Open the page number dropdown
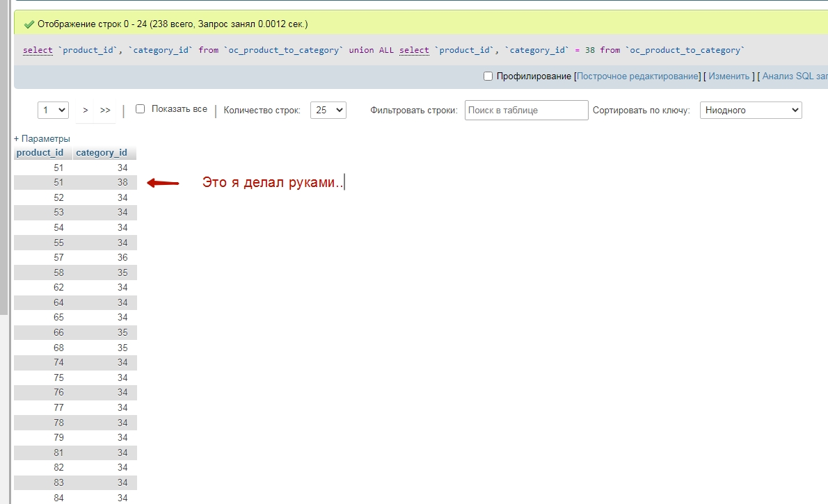 53,110
